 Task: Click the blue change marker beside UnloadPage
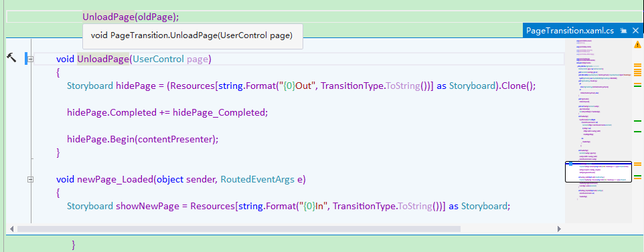pos(26,59)
